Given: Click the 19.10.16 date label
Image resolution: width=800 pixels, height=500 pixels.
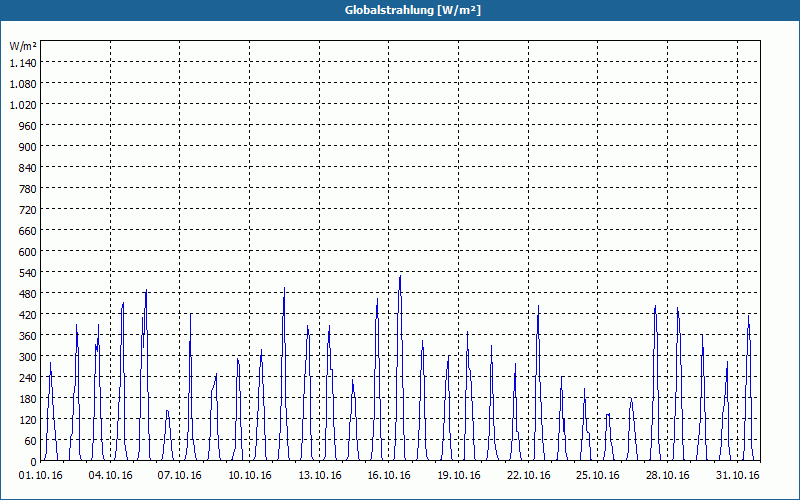Looking at the screenshot, I should [x=459, y=475].
